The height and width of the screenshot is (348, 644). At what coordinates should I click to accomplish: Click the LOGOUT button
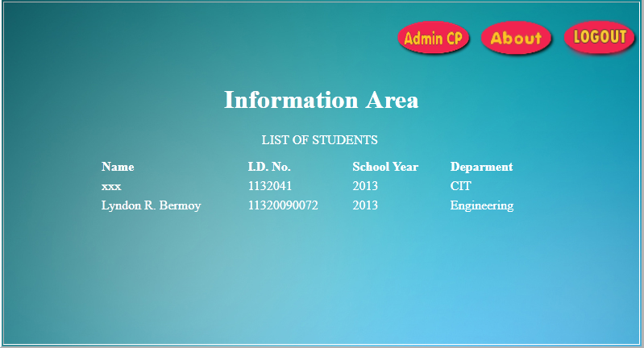click(x=599, y=37)
